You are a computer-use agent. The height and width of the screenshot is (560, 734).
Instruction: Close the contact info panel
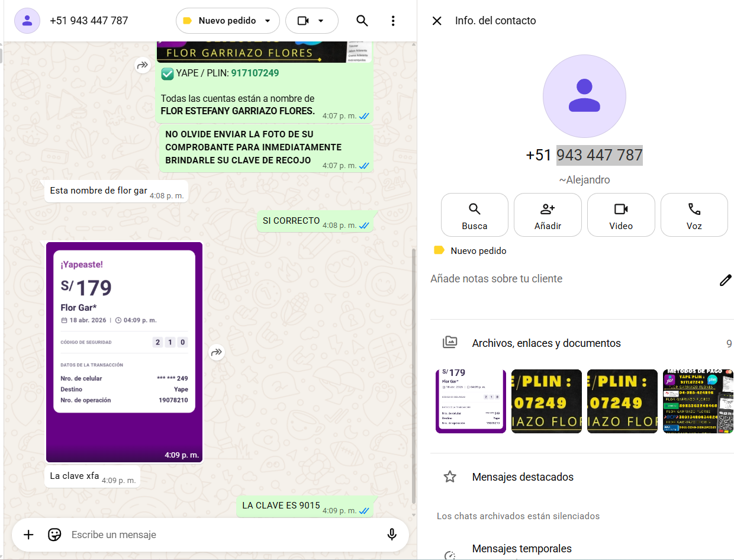(x=437, y=21)
